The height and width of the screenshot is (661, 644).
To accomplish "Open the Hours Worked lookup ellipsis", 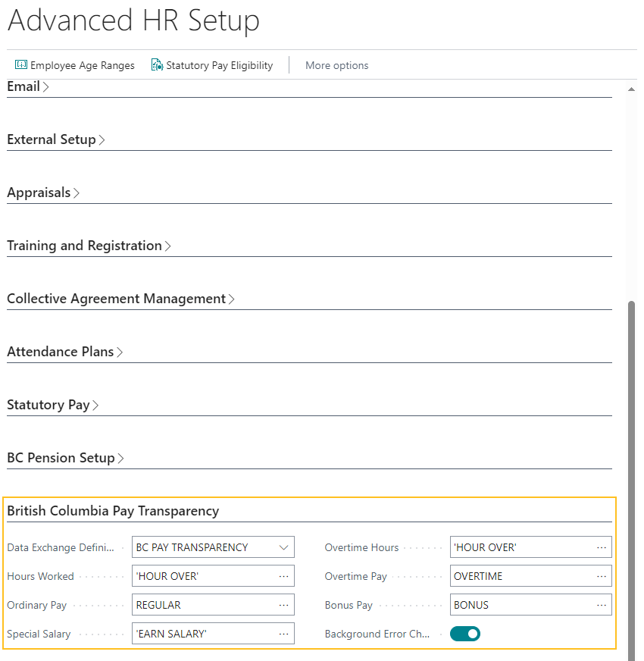I will (x=283, y=576).
